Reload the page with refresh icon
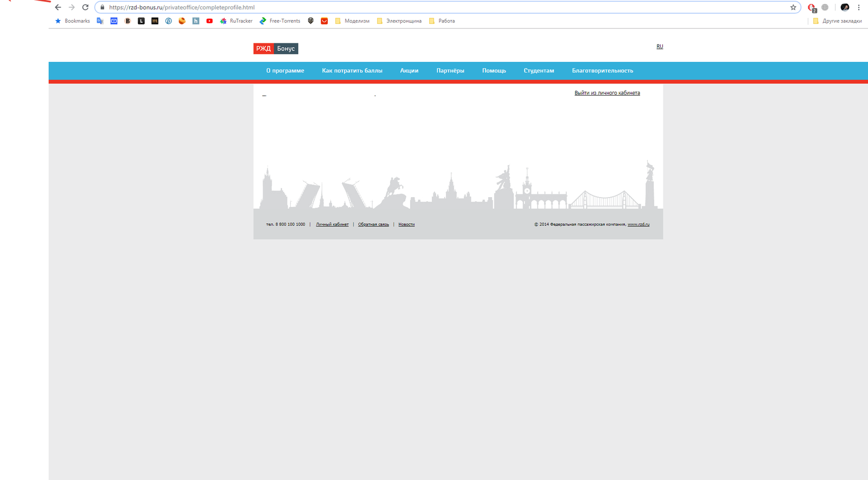 [x=85, y=8]
